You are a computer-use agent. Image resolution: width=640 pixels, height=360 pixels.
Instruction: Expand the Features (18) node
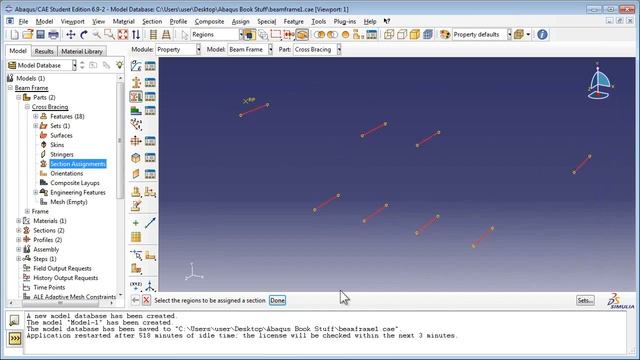pos(36,116)
